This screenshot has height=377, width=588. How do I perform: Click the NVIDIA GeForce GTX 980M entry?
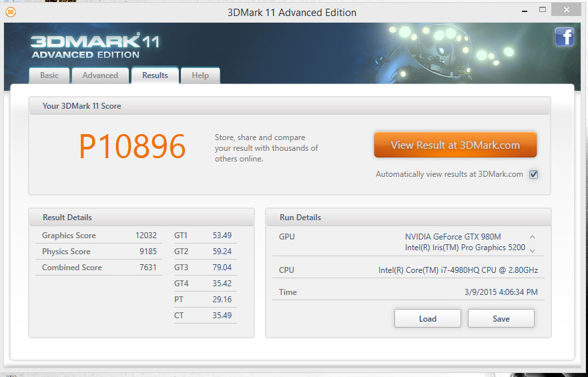(453, 236)
